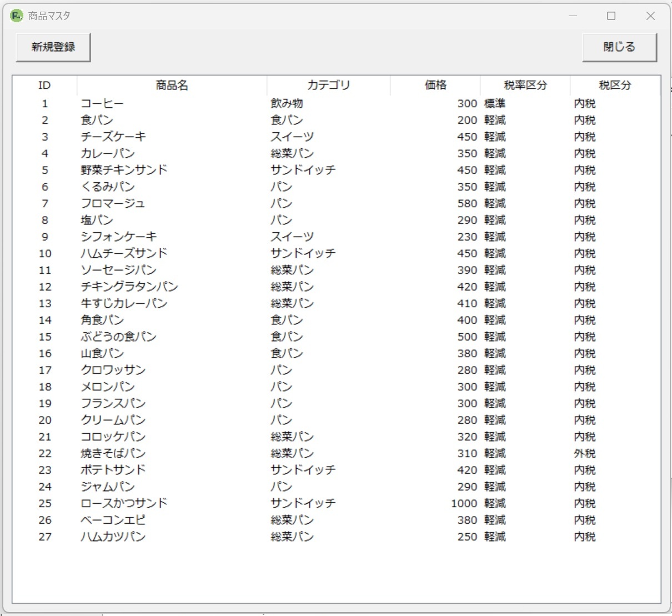Click the 価格 column header
Screen dimensions: 672x616
pyautogui.click(x=435, y=86)
